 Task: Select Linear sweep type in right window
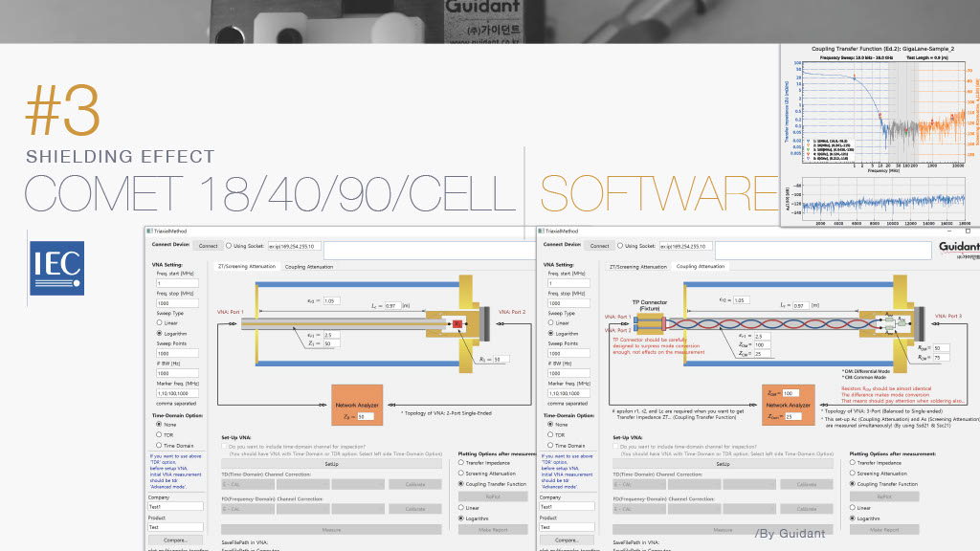[x=550, y=323]
